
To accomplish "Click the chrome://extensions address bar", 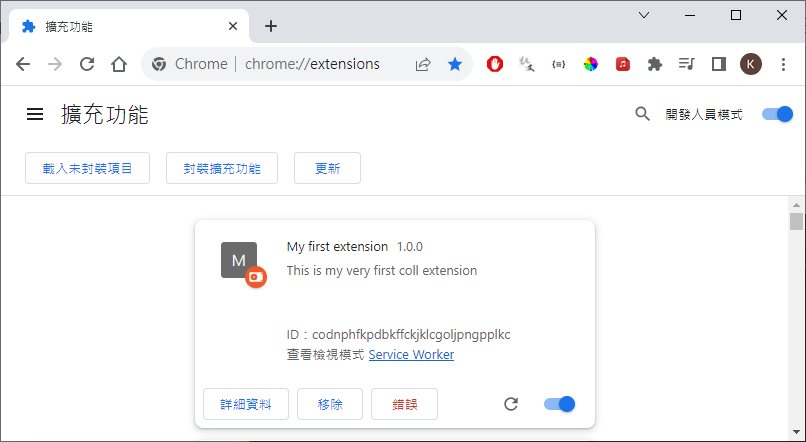I will coord(312,64).
